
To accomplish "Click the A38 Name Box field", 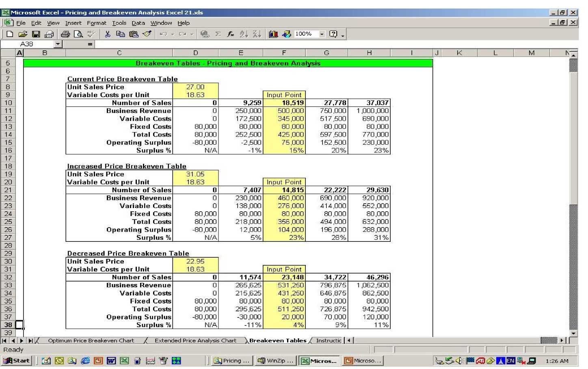I will pos(27,44).
